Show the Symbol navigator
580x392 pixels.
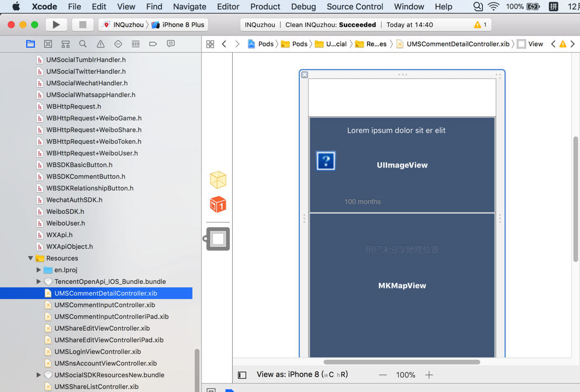point(65,44)
